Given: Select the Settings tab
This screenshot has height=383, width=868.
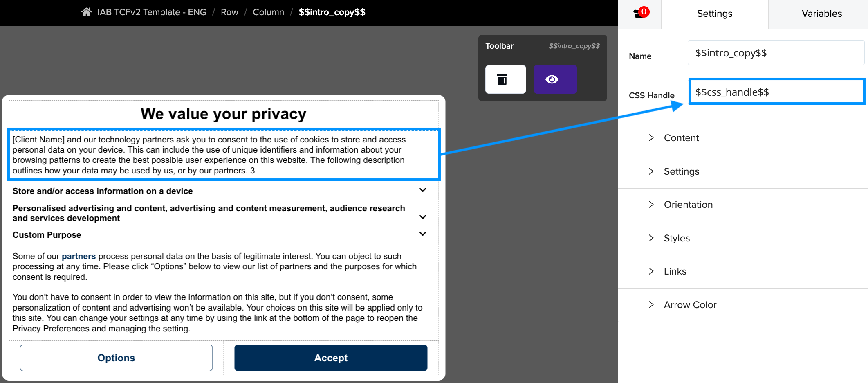Looking at the screenshot, I should point(714,14).
